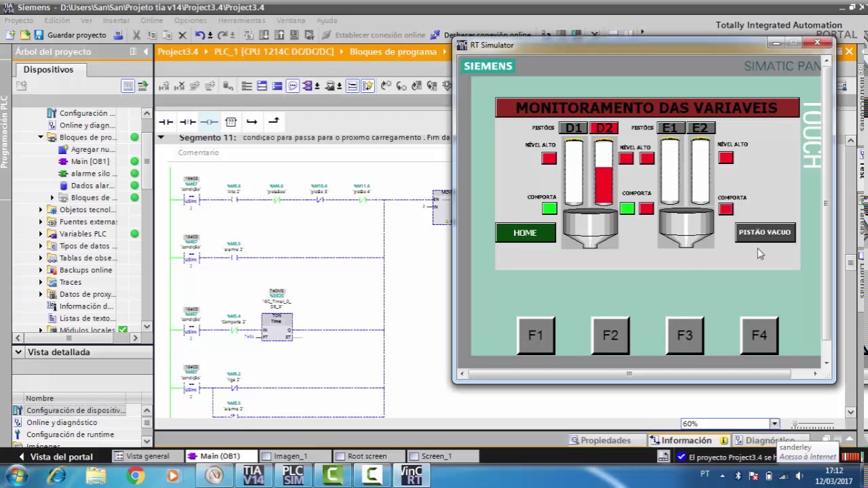868x488 pixels.
Task: Click the red NÍVEL ALTO indicator right of E2
Action: coord(726,158)
